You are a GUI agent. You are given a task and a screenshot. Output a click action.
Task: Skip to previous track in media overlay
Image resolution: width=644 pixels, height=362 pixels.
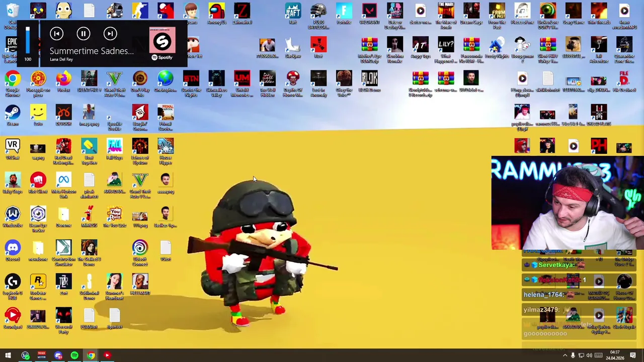pyautogui.click(x=57, y=34)
